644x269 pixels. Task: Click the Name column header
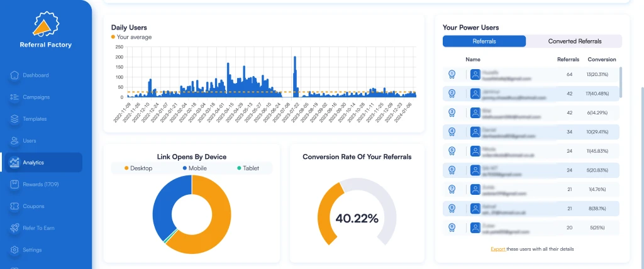473,60
